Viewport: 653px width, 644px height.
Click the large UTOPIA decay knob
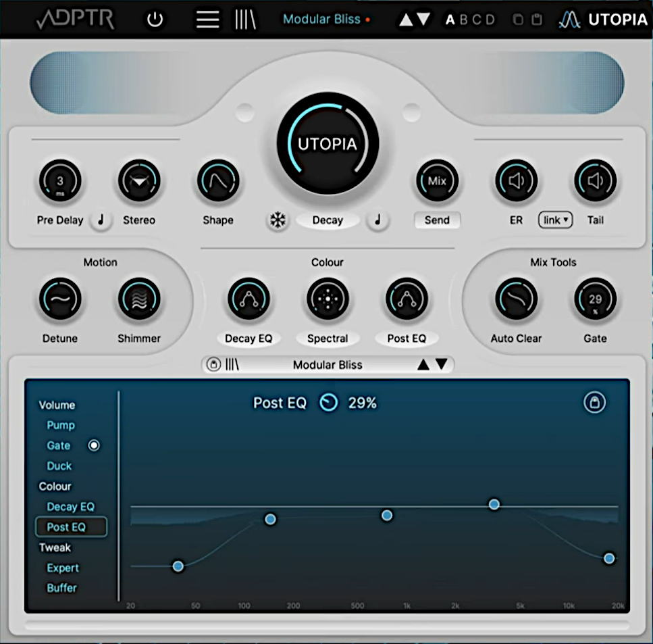[x=328, y=143]
